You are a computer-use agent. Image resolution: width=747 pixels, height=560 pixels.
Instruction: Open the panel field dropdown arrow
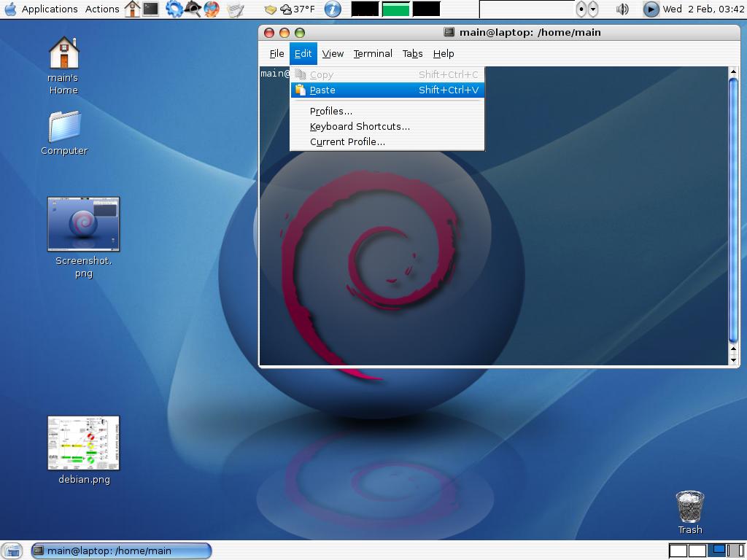[593, 9]
